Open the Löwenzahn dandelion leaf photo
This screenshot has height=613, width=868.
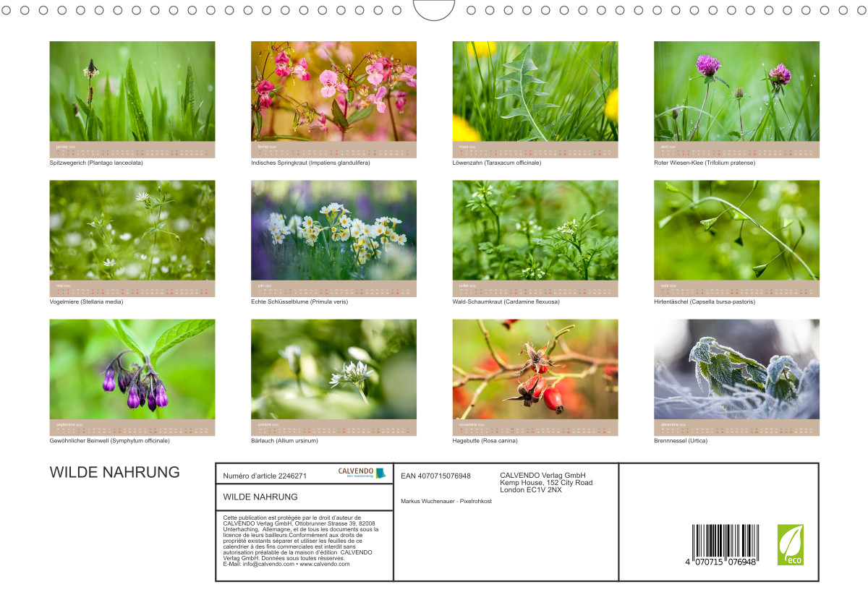(535, 91)
